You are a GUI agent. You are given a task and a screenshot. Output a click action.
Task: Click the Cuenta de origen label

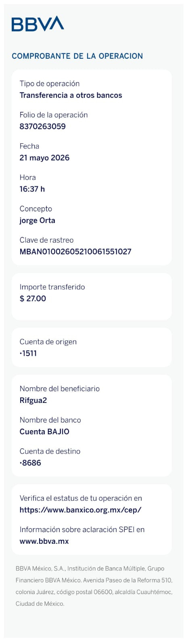tap(48, 342)
